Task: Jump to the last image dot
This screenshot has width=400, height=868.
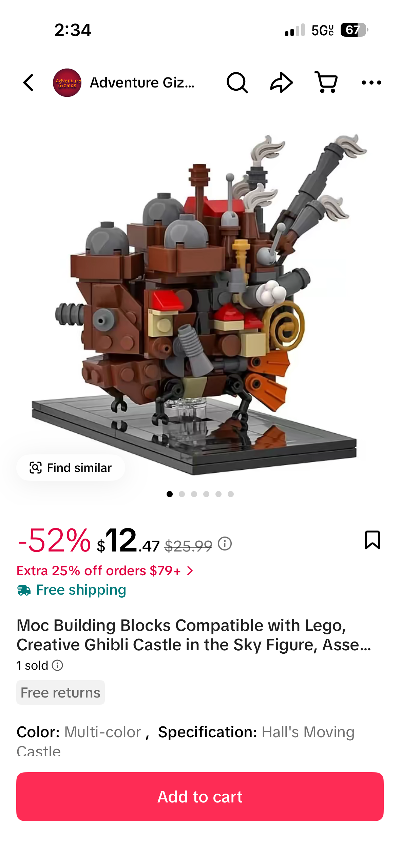Action: [231, 494]
